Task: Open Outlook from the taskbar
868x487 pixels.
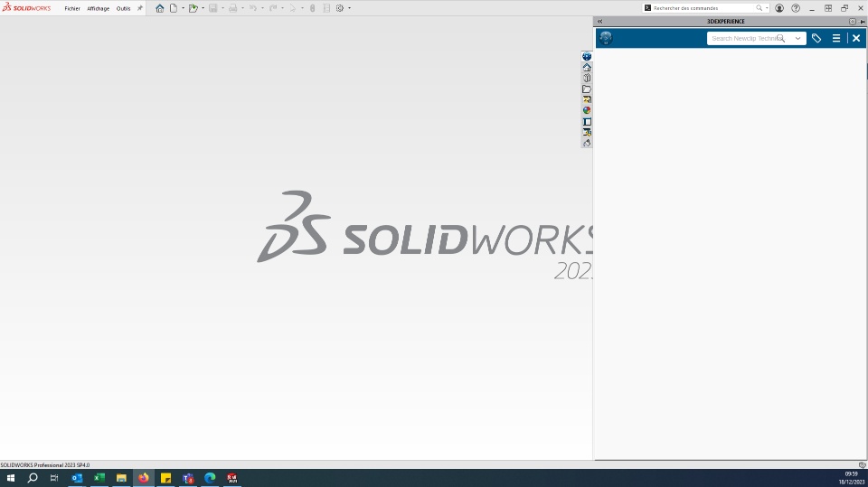Action: coord(77,478)
